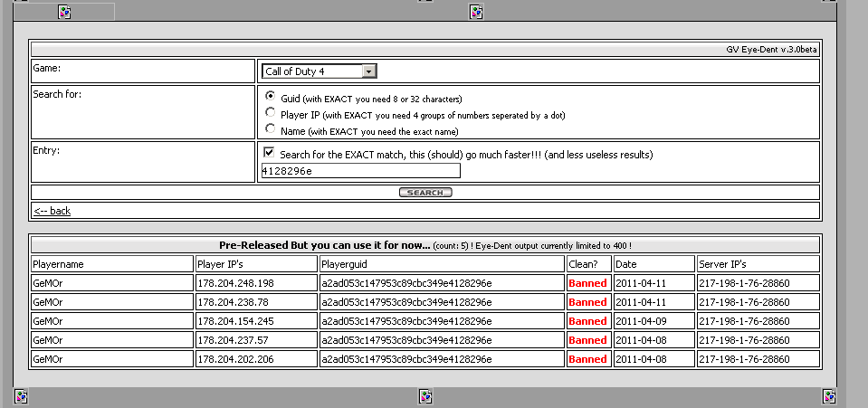Click the broken image icon at bottom-right corner
This screenshot has width=868, height=408.
tap(829, 396)
